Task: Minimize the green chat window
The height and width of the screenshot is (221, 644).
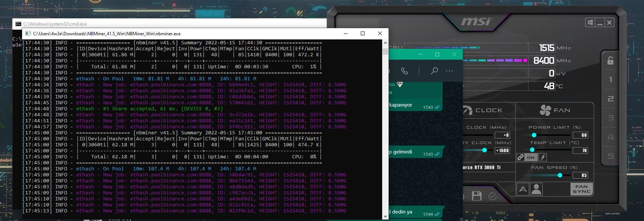Action: point(420,54)
